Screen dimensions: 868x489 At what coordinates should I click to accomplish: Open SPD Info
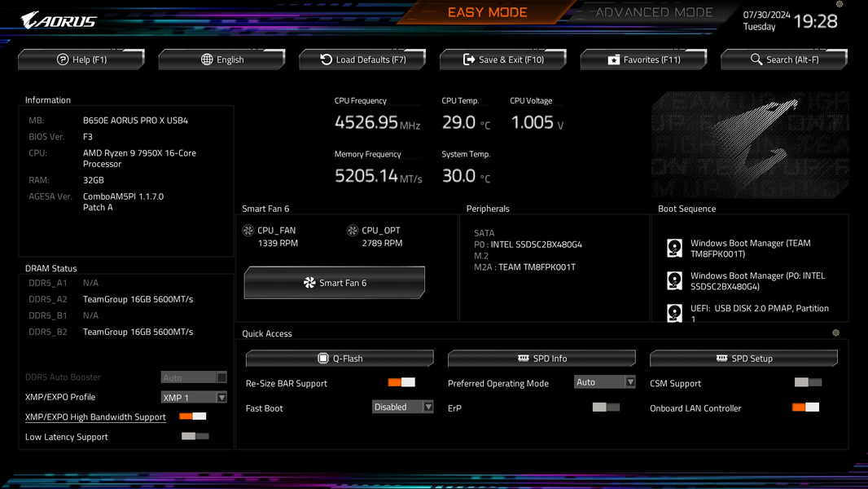pyautogui.click(x=541, y=359)
